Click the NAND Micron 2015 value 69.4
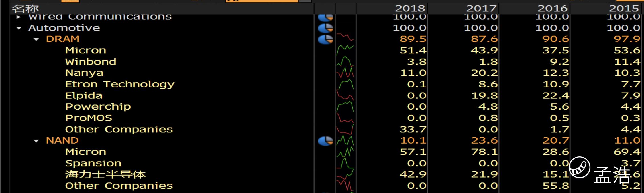The height and width of the screenshot is (193, 644). [627, 152]
